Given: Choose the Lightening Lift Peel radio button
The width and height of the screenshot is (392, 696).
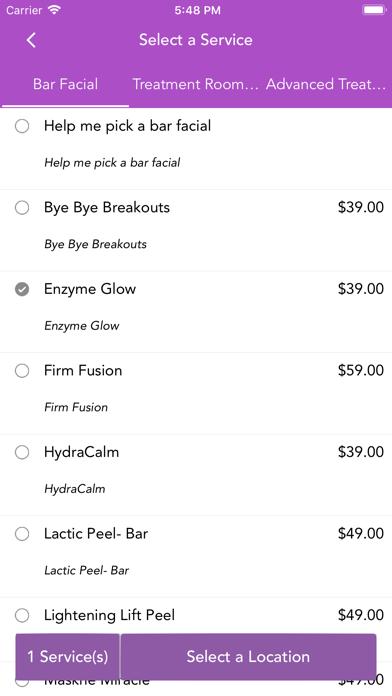Looking at the screenshot, I should coord(22,615).
